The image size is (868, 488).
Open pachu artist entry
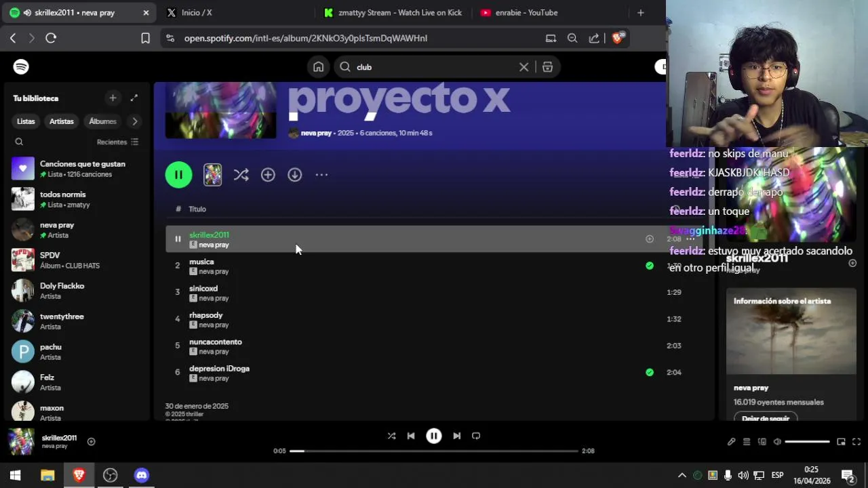[x=77, y=352]
